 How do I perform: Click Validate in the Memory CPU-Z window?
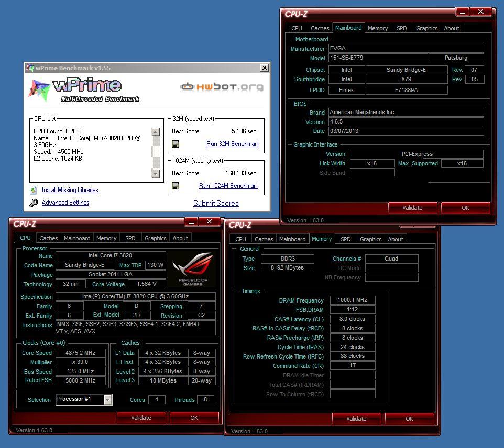coord(356,419)
